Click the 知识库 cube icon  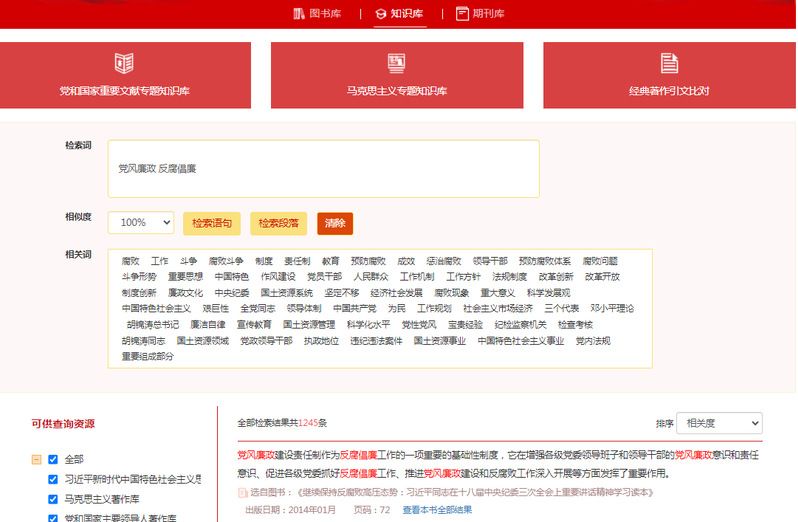380,13
